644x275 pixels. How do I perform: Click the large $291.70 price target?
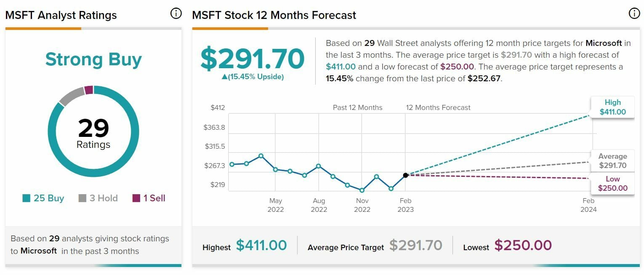252,59
